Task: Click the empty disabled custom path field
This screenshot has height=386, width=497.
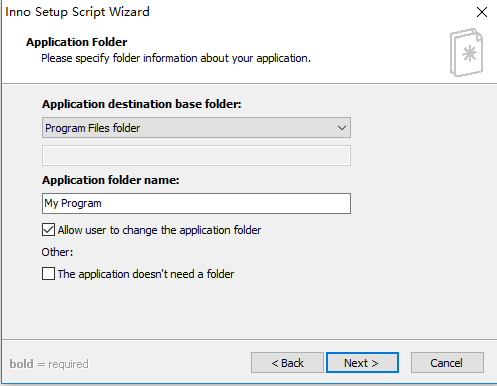Action: pos(196,155)
